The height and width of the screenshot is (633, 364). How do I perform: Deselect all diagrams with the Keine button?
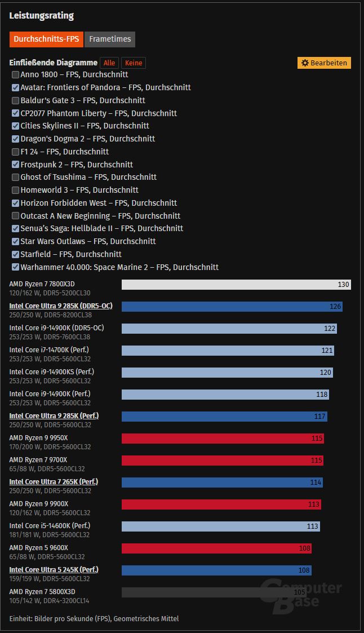pos(134,63)
